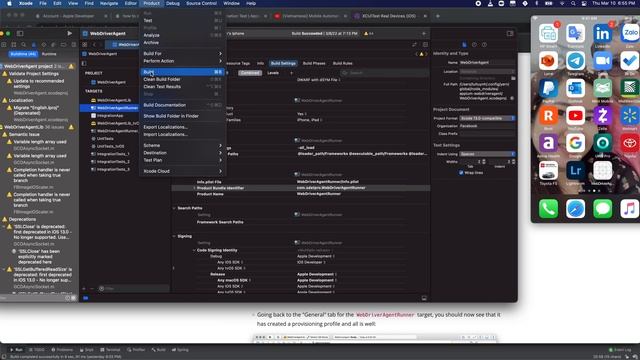Toggle the inspector panel icon at top right
Image resolution: width=640 pixels, height=360 pixels.
pyautogui.click(x=510, y=33)
